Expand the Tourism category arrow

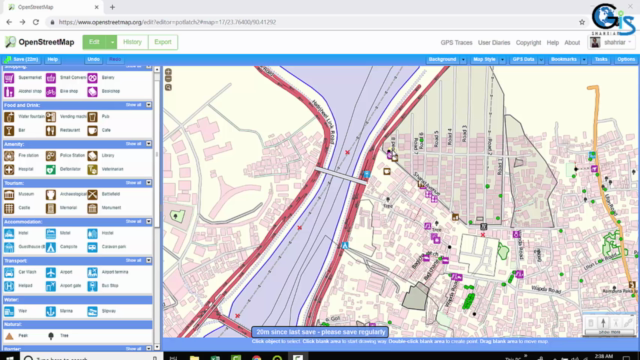(149, 183)
